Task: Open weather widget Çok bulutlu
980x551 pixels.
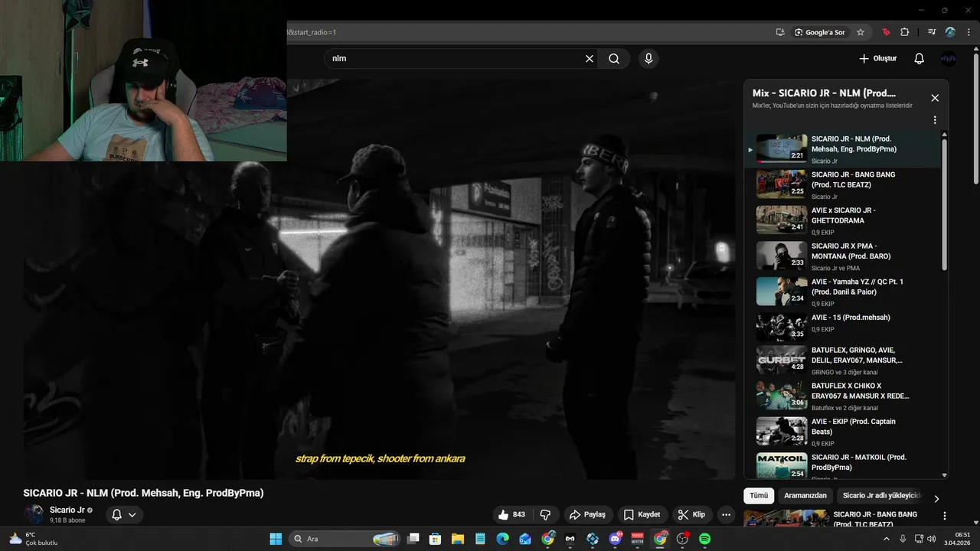Action: (33, 539)
